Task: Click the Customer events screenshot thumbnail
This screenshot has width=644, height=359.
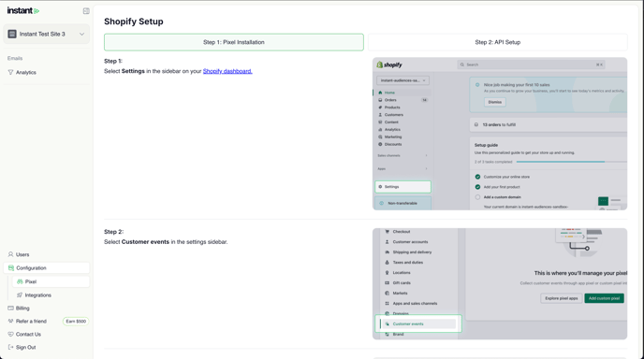Action: [x=500, y=284]
